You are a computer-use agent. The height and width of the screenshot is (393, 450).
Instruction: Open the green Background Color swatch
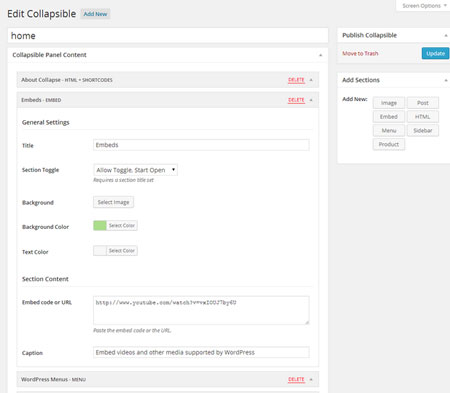pos(100,226)
